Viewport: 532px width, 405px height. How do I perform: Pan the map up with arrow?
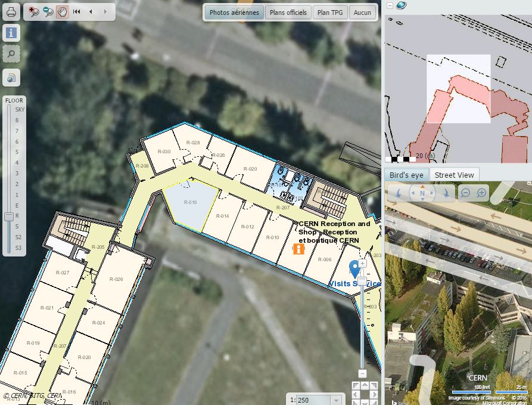[x=365, y=385]
